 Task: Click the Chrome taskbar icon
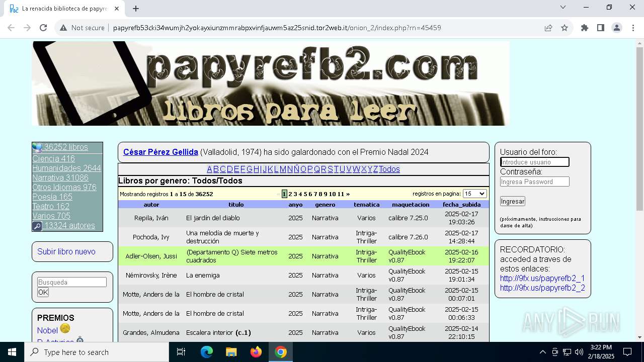click(x=281, y=352)
